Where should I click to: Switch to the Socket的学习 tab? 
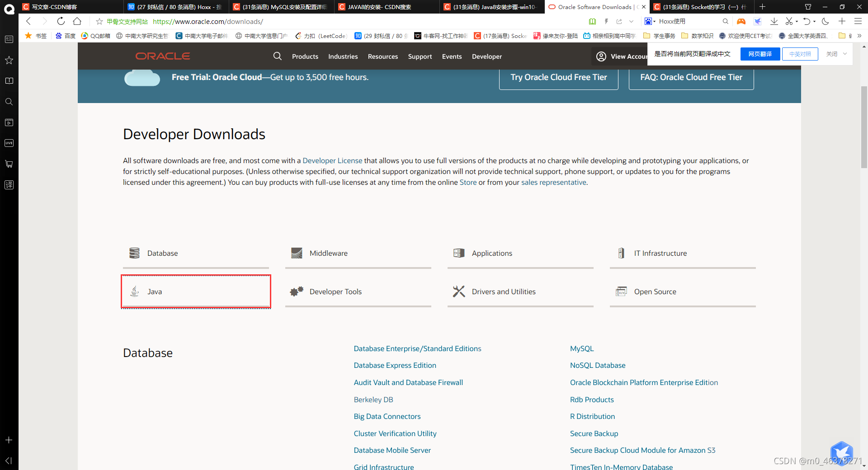[x=701, y=7]
